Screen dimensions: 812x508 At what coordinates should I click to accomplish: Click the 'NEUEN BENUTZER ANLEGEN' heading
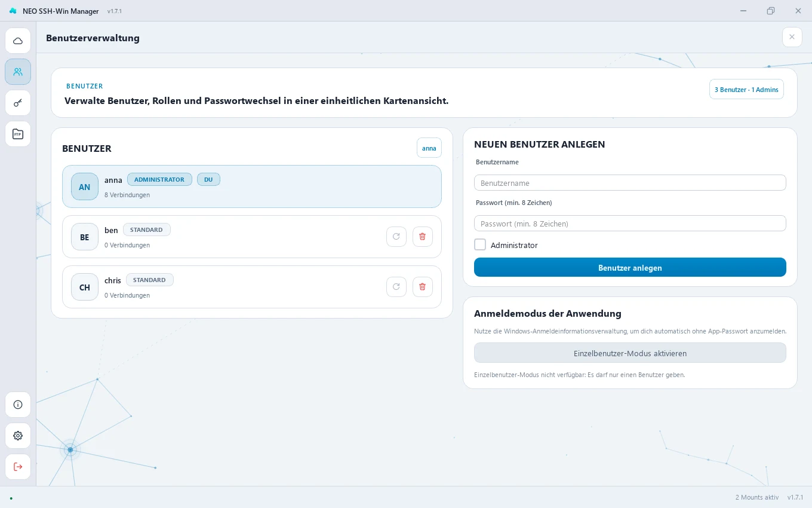click(x=540, y=144)
